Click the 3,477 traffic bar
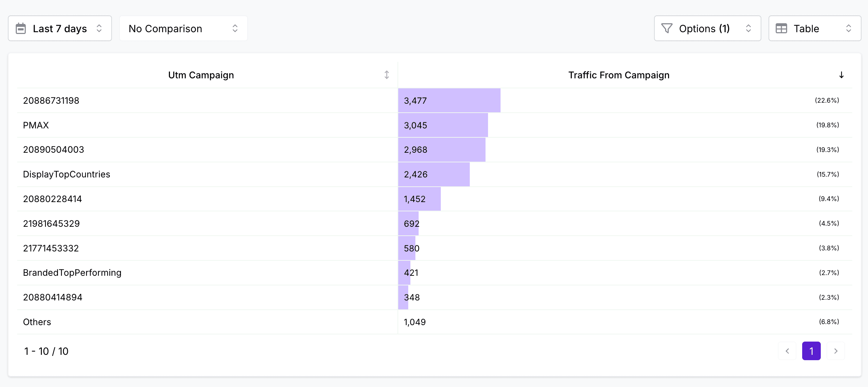This screenshot has height=387, width=868. (449, 101)
